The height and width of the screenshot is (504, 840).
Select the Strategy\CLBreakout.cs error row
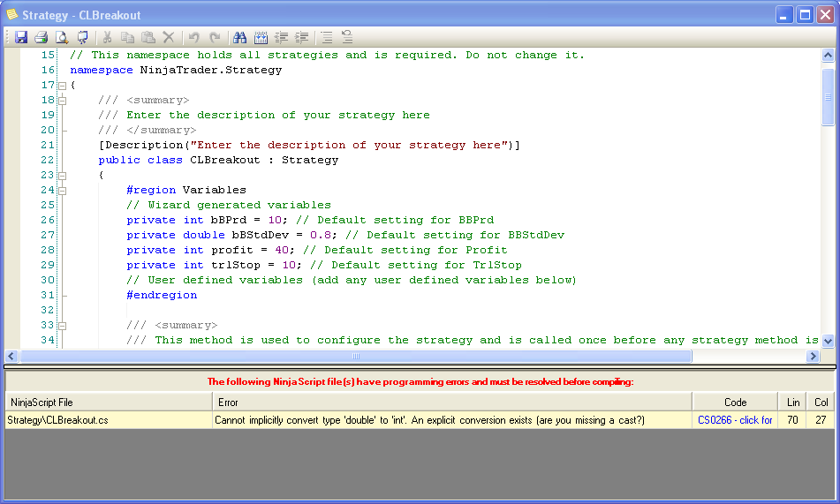click(420, 420)
